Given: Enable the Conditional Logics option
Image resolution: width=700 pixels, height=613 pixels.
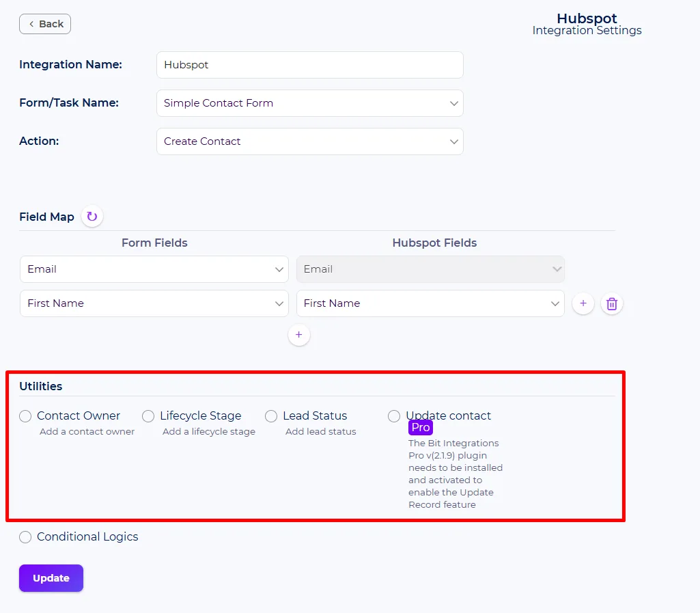Looking at the screenshot, I should pyautogui.click(x=25, y=537).
